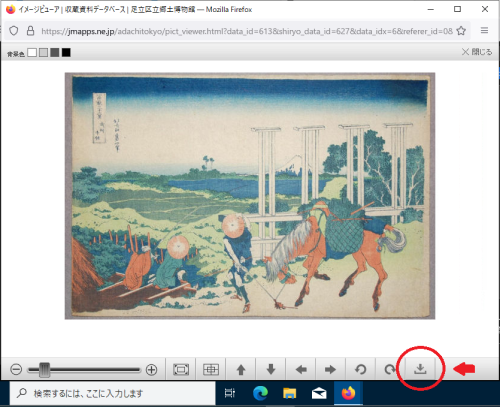Bookmark this page with star icon
This screenshot has width=500, height=407.
pyautogui.click(x=461, y=31)
